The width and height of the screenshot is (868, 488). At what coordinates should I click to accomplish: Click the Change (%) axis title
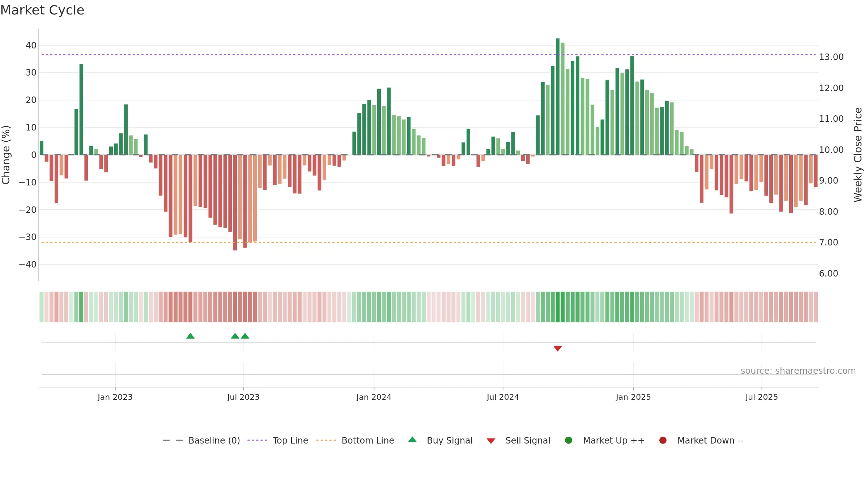pyautogui.click(x=6, y=155)
